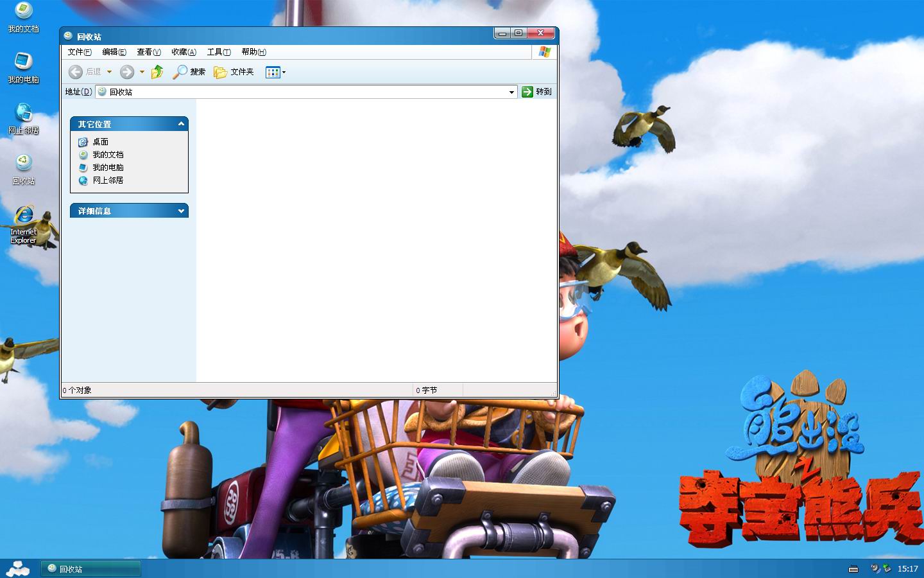Screen dimensions: 924x578
Task: Go up one folder level
Action: point(157,72)
